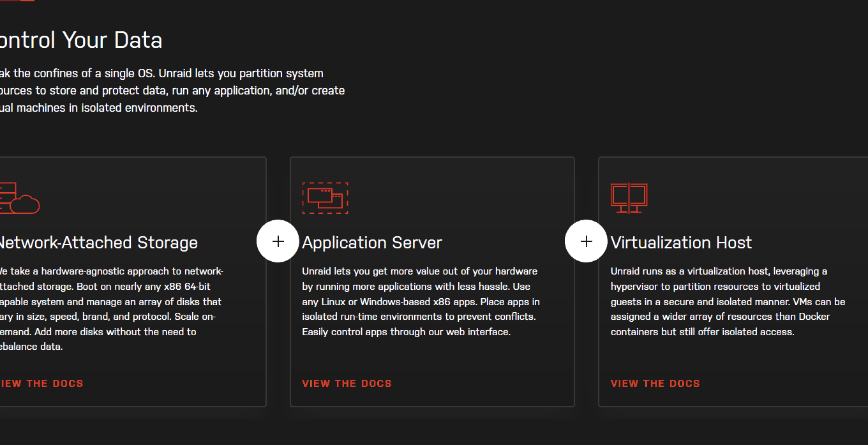Click the plus circle left of Application Server

[x=278, y=241]
